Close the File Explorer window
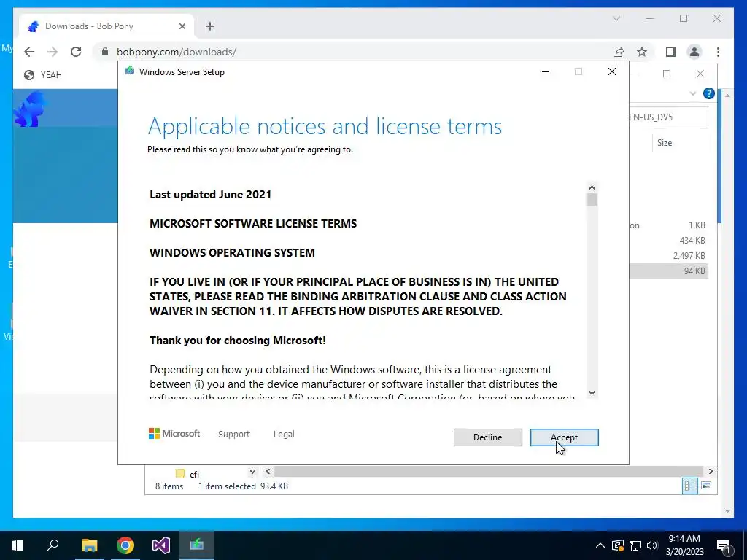 click(x=700, y=74)
